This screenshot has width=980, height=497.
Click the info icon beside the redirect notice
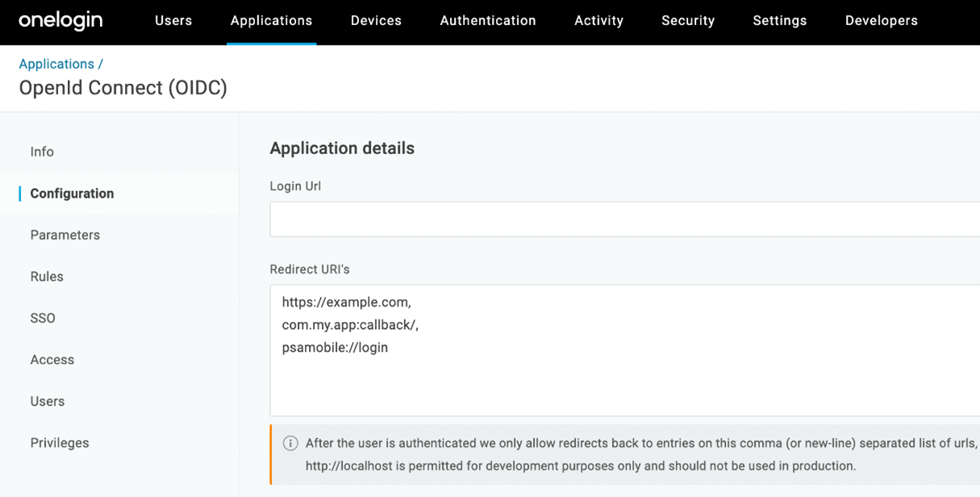click(x=290, y=442)
